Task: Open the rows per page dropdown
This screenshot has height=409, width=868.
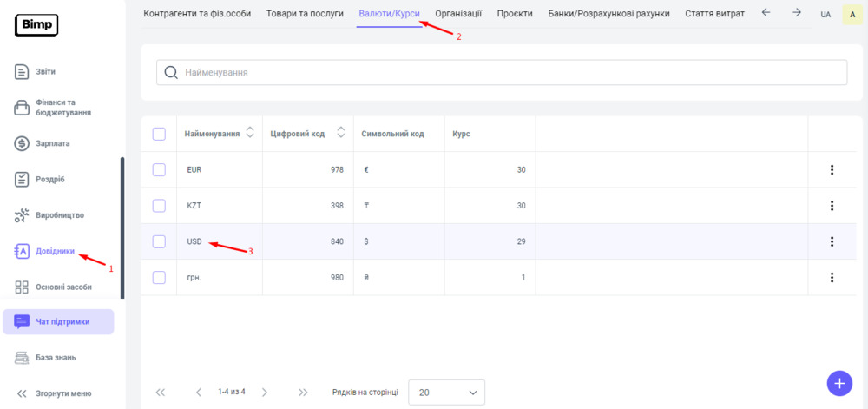Action: 446,393
